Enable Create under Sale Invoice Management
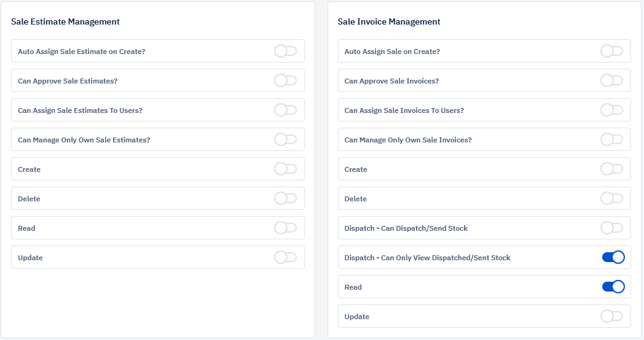The image size is (644, 340). [612, 169]
